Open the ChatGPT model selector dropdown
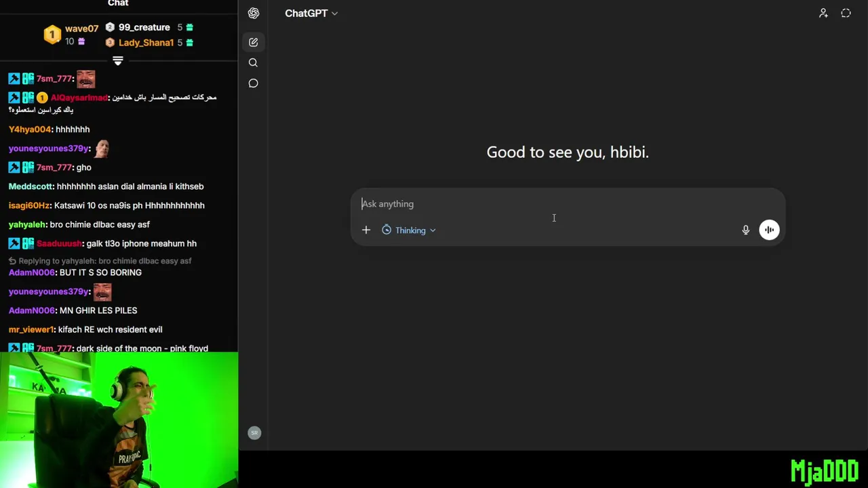 (311, 13)
